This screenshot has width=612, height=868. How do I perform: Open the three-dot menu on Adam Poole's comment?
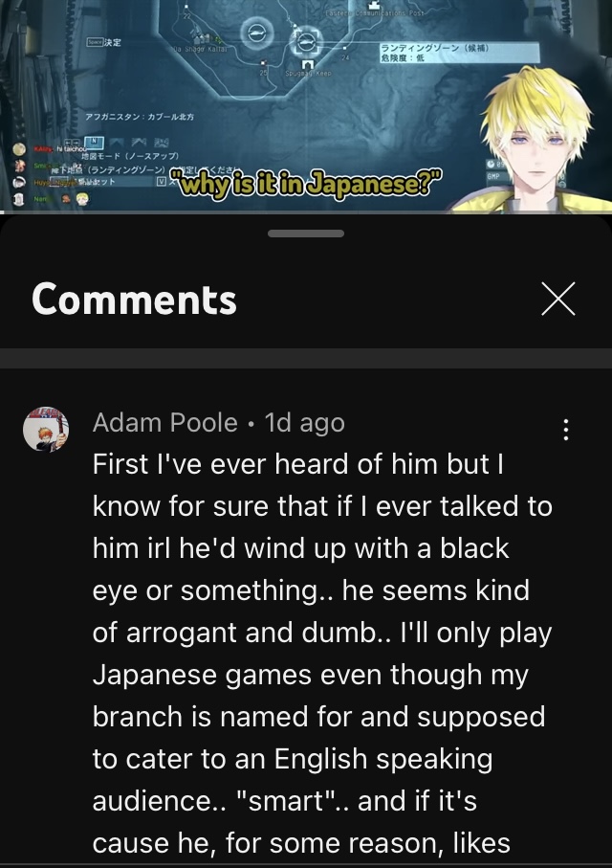coord(565,430)
